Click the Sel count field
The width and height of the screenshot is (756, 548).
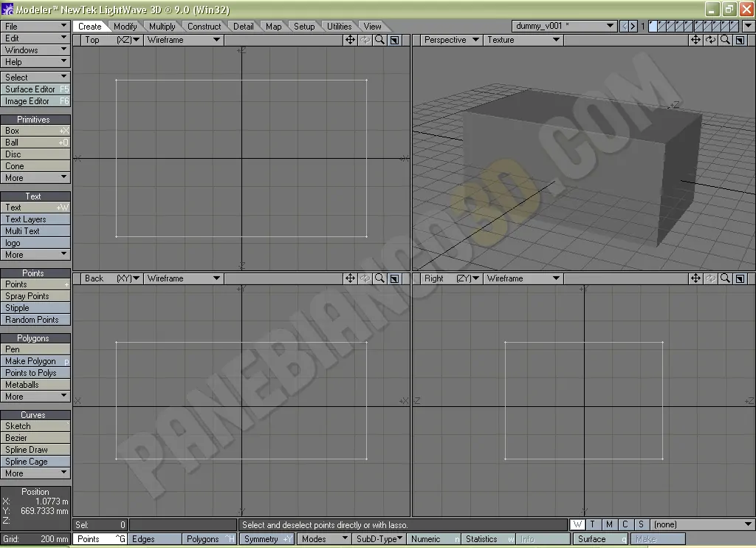(x=100, y=524)
